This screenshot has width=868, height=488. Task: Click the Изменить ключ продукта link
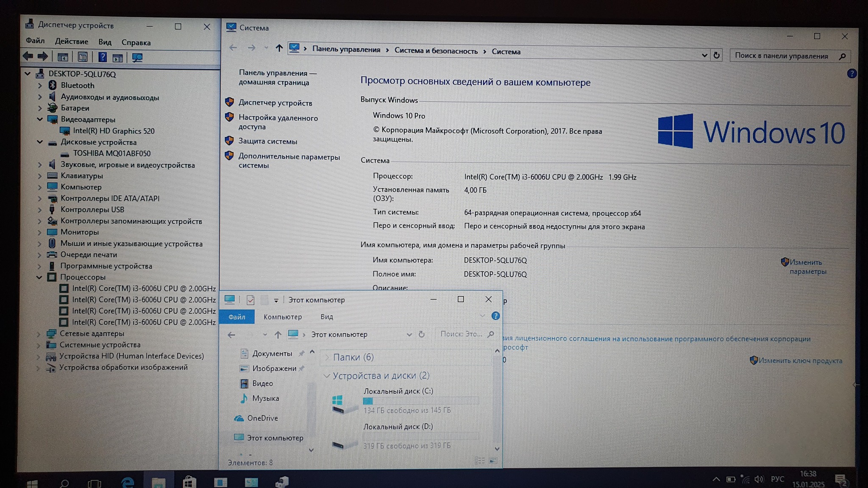click(800, 361)
